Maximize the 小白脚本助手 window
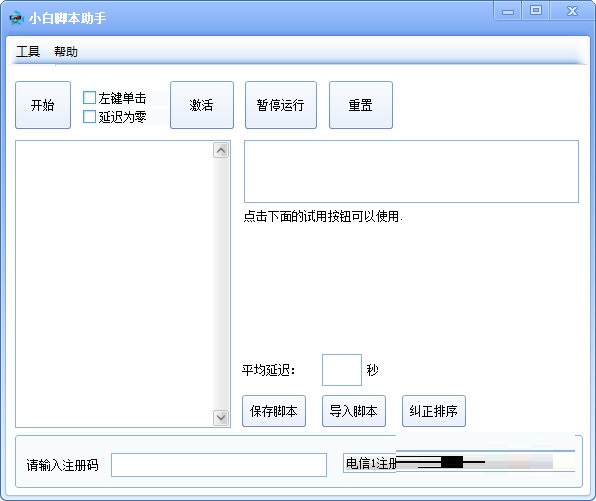This screenshot has width=596, height=501. (536, 10)
